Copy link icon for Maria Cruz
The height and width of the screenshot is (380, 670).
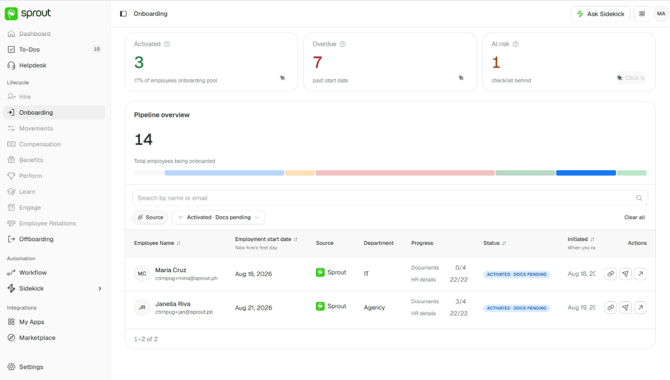pyautogui.click(x=610, y=274)
